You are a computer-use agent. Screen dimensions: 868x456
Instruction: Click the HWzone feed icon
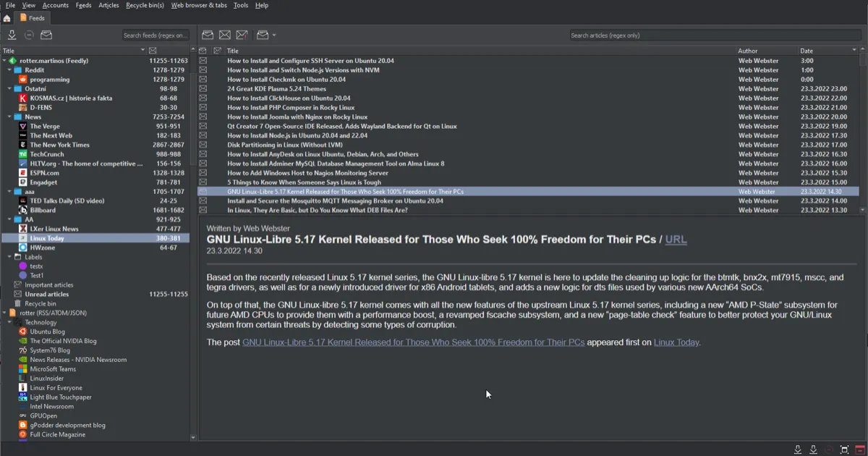click(23, 248)
